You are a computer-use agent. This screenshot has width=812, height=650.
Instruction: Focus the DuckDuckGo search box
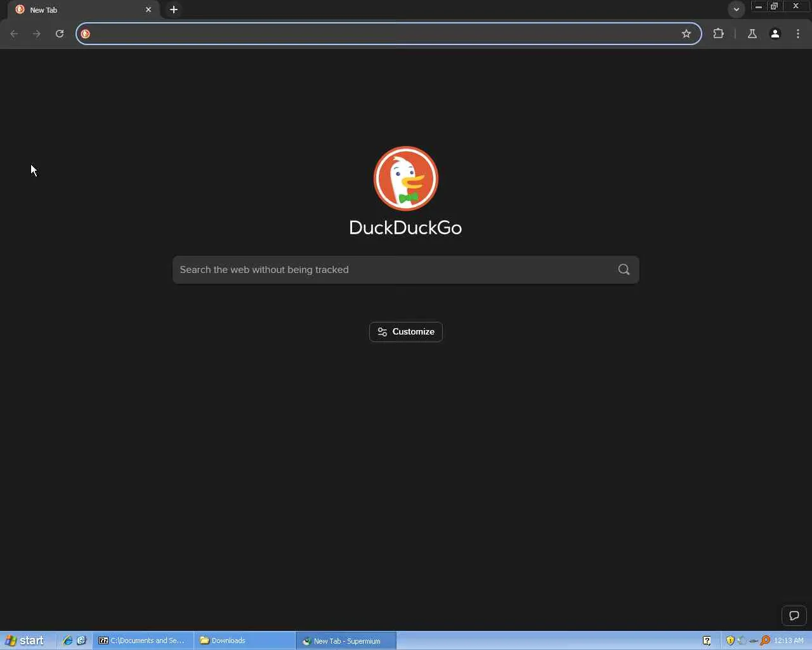coord(406,270)
